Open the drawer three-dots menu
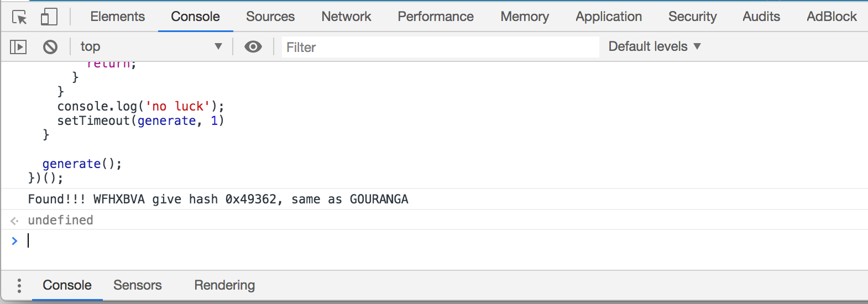Screen dimensions: 868x304 (19, 285)
